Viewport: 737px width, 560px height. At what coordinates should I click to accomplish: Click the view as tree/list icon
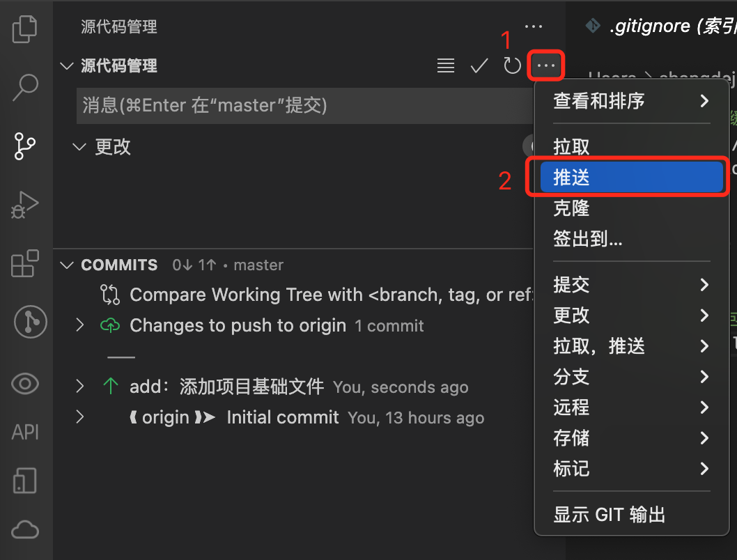(446, 65)
